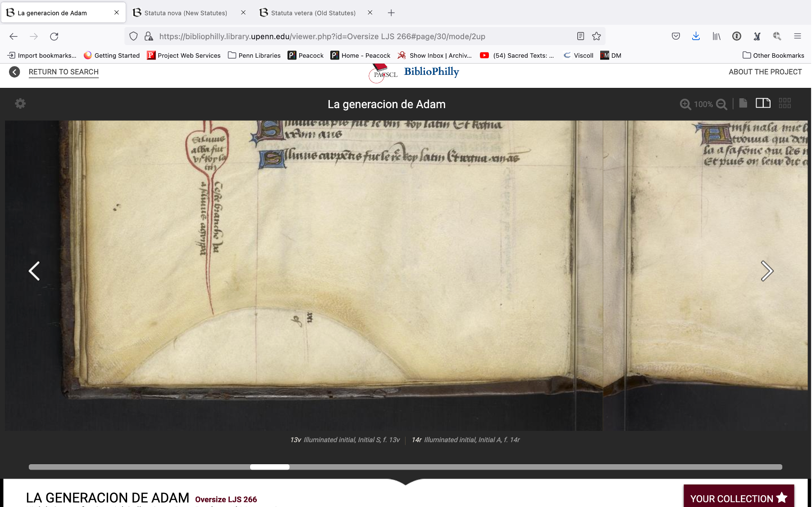Open Home - Peacock bookmark
The width and height of the screenshot is (812, 507).
point(360,55)
